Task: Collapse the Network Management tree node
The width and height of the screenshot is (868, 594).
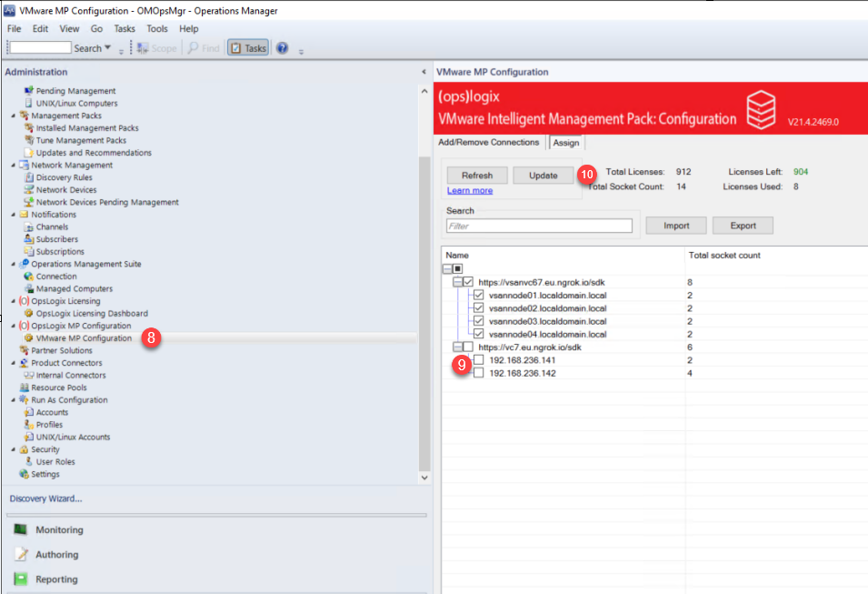Action: click(14, 166)
